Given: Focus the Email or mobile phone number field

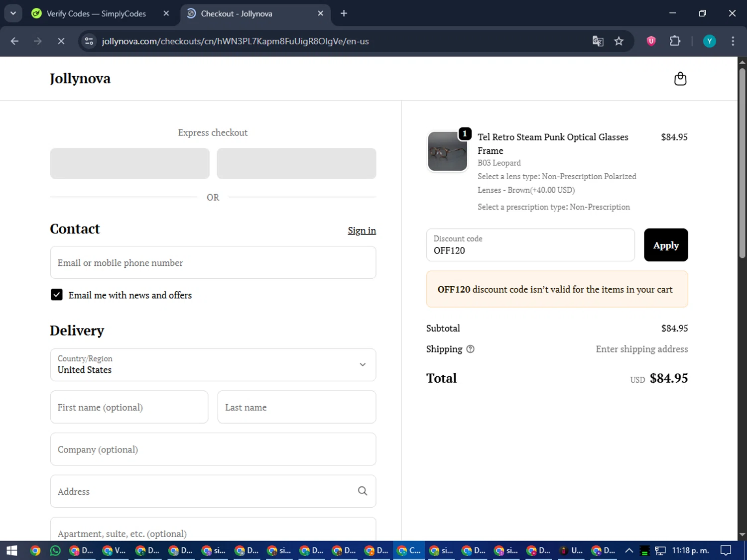Looking at the screenshot, I should (213, 262).
